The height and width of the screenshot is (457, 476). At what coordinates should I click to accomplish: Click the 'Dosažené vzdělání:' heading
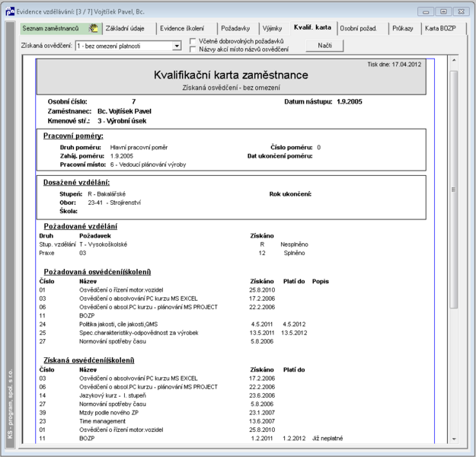click(x=76, y=183)
